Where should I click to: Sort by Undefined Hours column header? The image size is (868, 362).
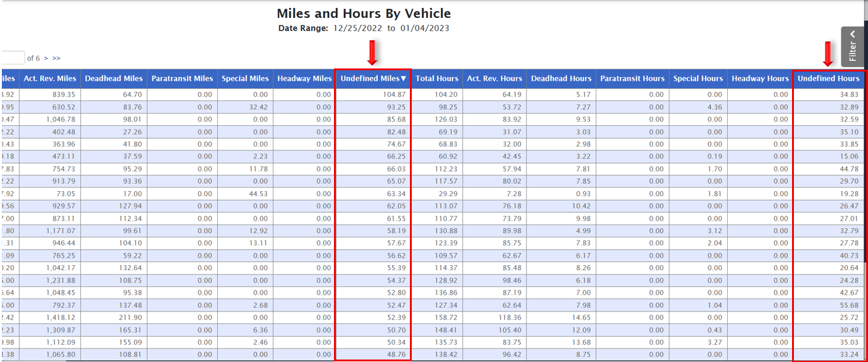(828, 78)
